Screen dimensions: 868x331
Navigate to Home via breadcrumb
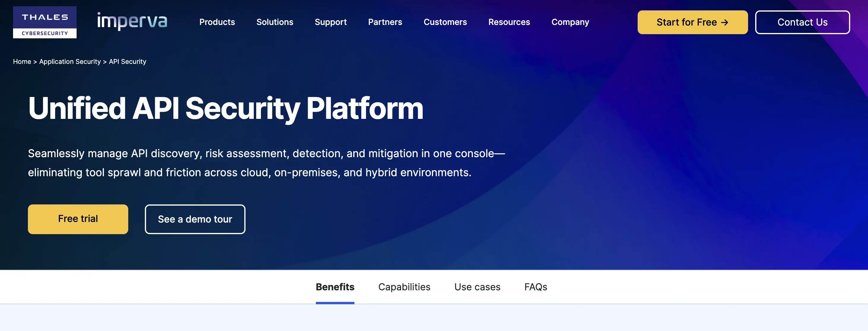pyautogui.click(x=22, y=62)
